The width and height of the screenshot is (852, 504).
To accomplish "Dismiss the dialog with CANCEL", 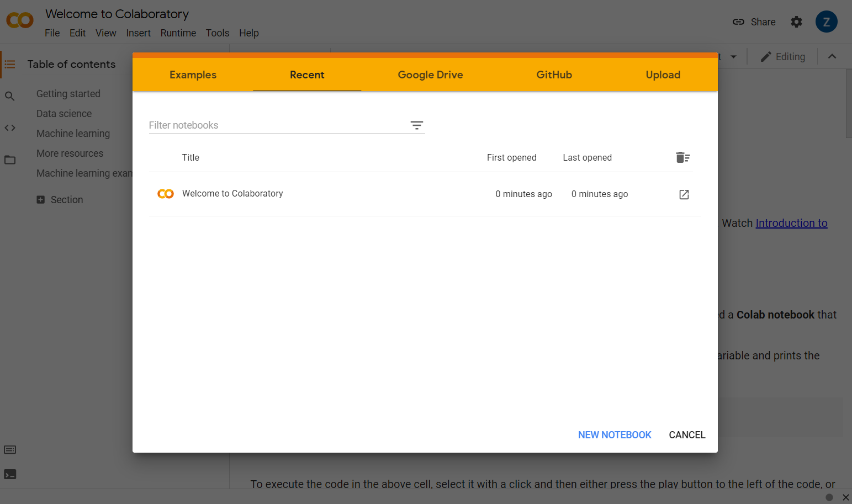I will pos(687,435).
